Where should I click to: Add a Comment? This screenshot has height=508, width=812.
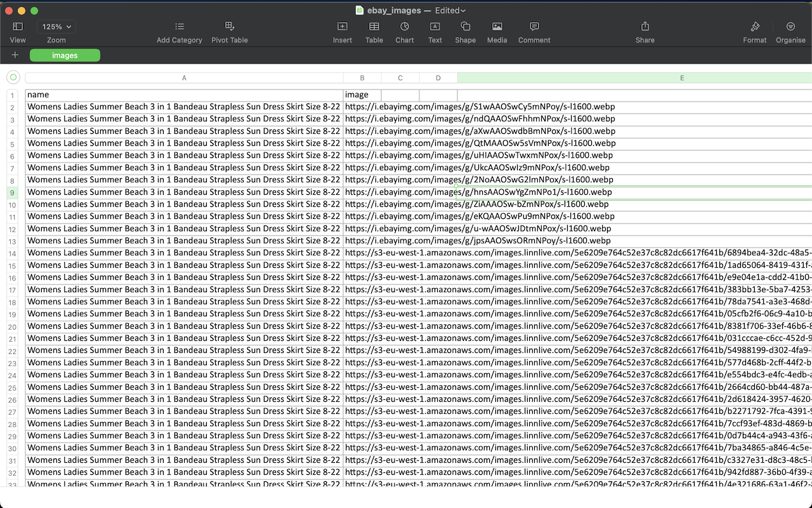tap(534, 27)
